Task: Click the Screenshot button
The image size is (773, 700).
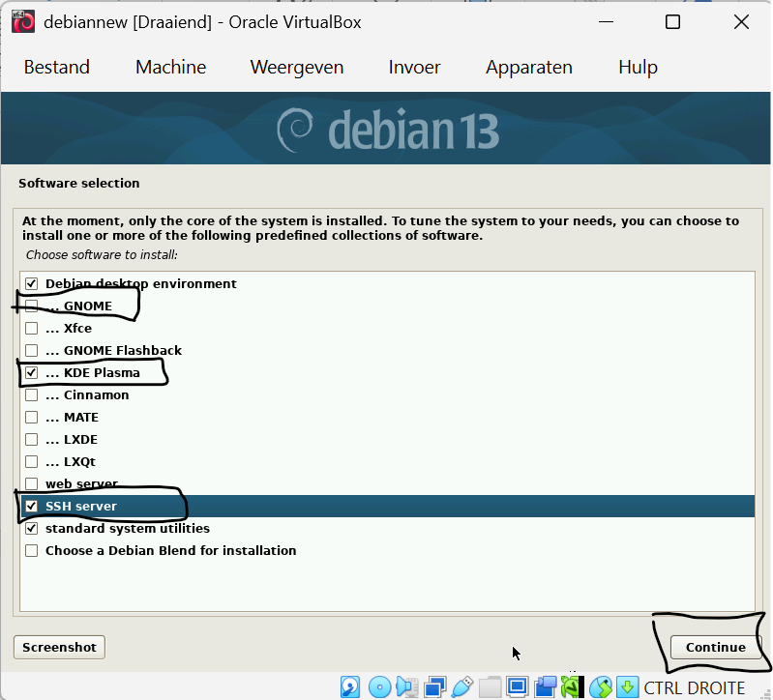Action: [x=59, y=647]
